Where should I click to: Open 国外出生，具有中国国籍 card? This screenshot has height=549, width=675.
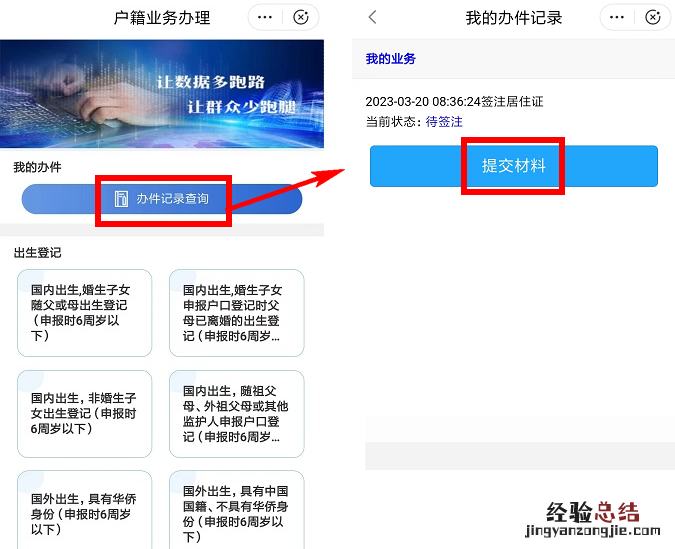click(236, 510)
